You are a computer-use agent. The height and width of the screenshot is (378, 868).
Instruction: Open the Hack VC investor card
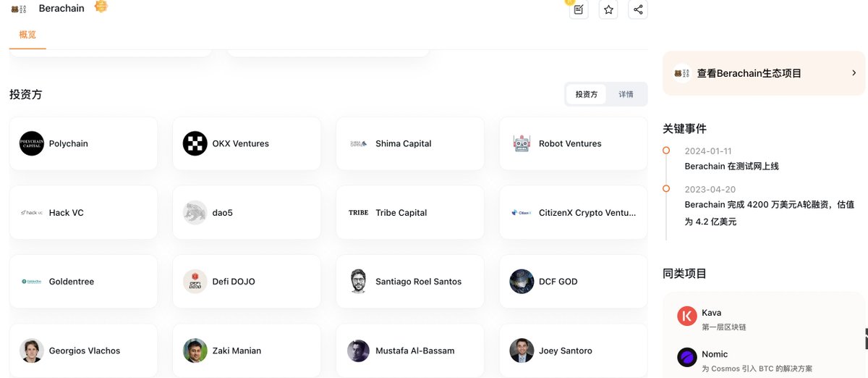[x=83, y=213]
